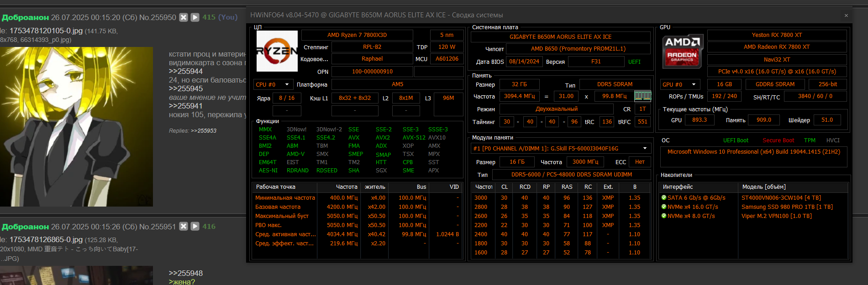
Task: Click the memory module chip icon
Action: [642, 96]
